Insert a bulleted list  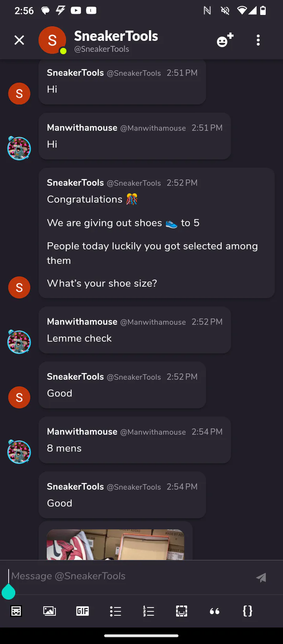[116, 611]
